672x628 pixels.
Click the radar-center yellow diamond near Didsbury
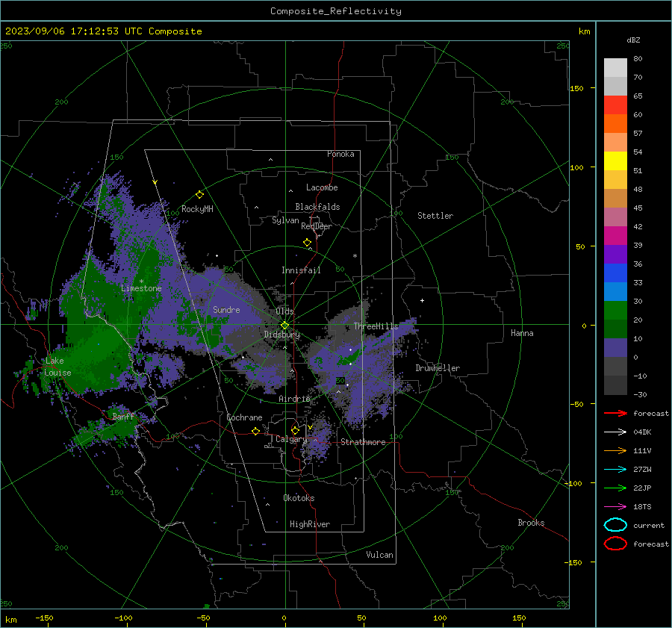pyautogui.click(x=284, y=326)
